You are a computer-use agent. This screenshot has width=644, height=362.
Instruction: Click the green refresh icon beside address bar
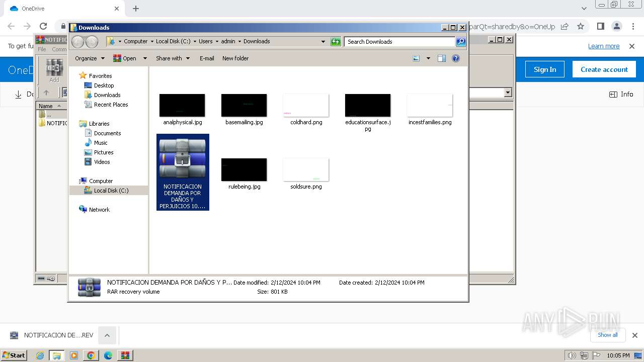[x=336, y=42]
